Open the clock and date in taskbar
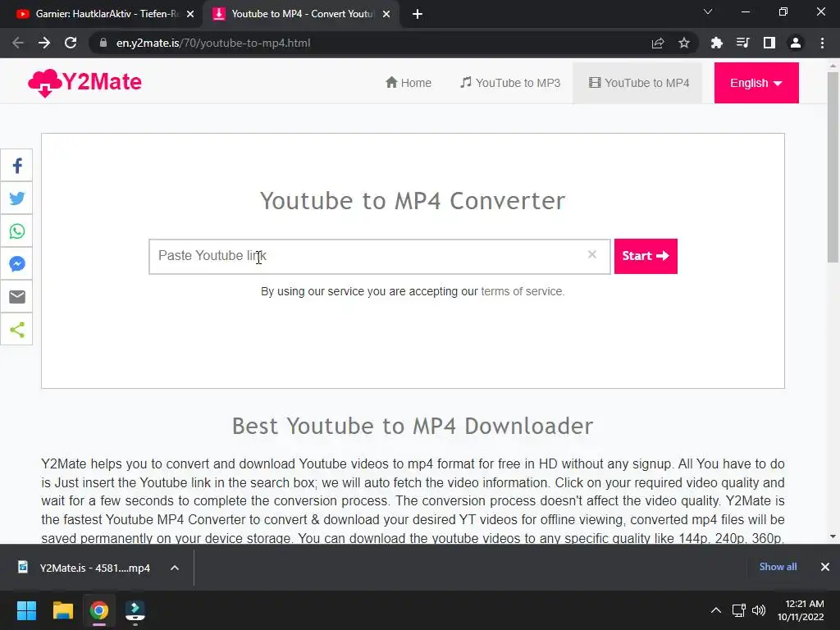This screenshot has height=630, width=840. [x=801, y=610]
